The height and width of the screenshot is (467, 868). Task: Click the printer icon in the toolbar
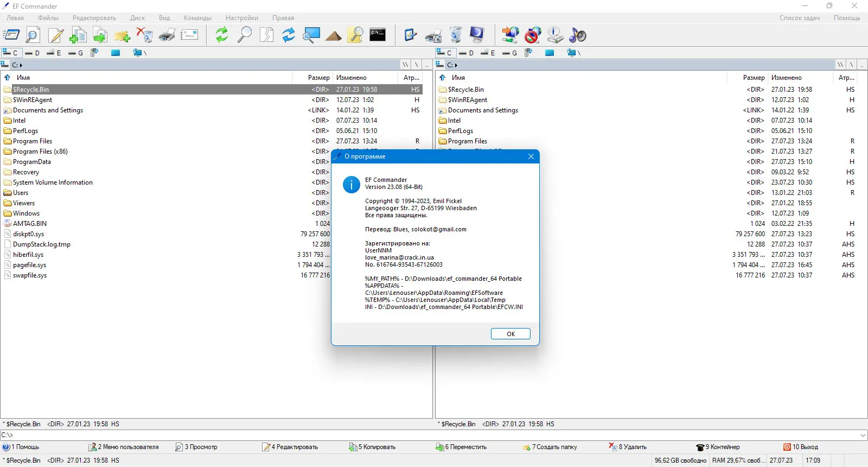click(x=167, y=35)
